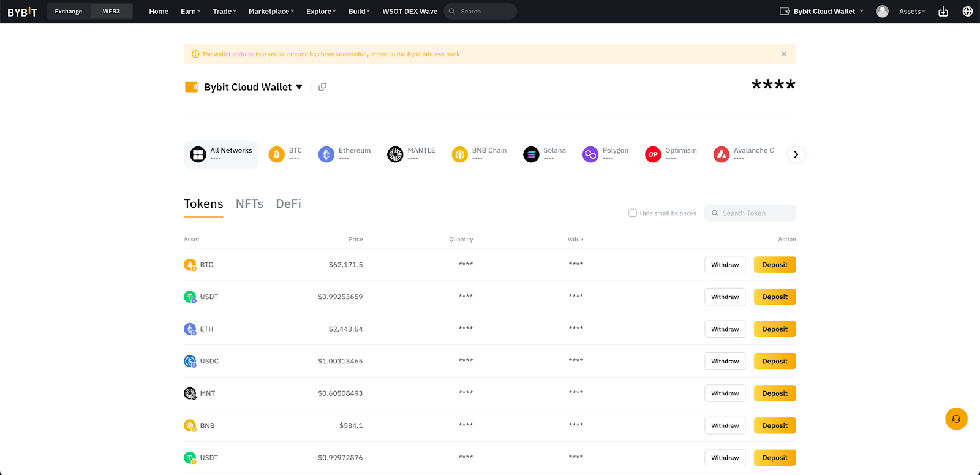The width and height of the screenshot is (980, 475).
Task: Withdraw MNT
Action: (x=725, y=393)
